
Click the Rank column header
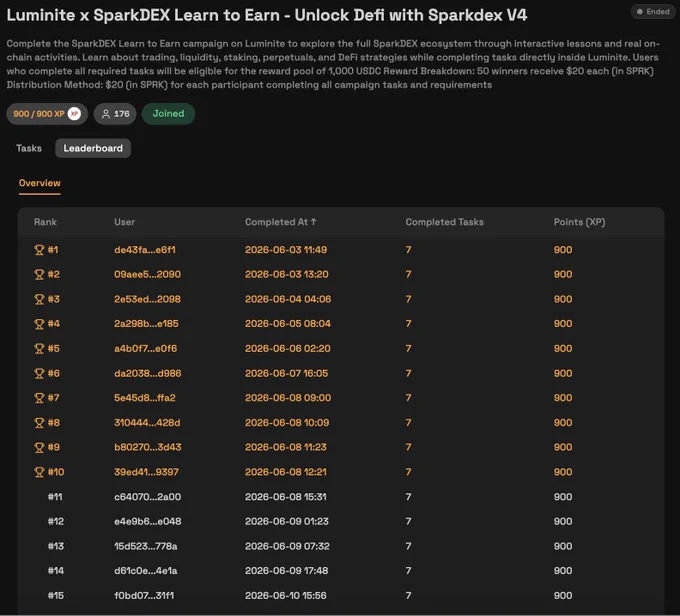[45, 222]
